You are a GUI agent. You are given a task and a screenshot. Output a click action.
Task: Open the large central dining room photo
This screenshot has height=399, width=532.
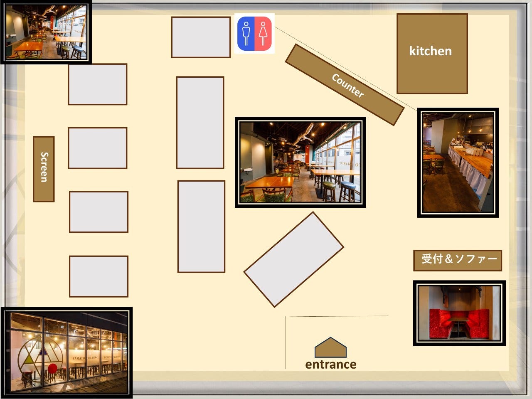pos(300,162)
